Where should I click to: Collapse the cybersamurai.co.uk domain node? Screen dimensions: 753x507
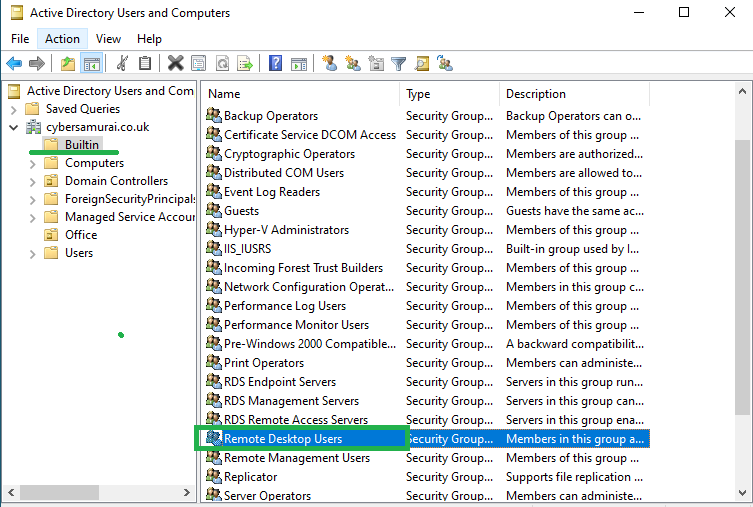coord(14,127)
